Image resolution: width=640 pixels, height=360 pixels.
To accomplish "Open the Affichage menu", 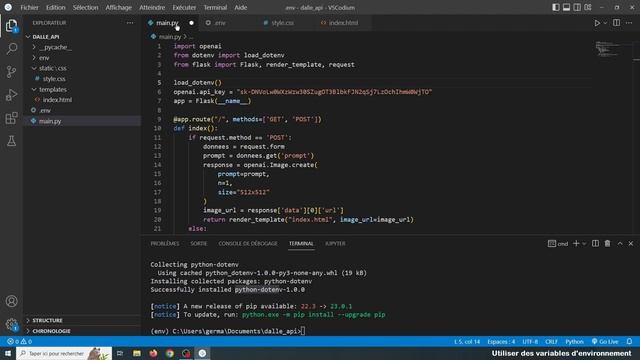I will click(x=118, y=7).
